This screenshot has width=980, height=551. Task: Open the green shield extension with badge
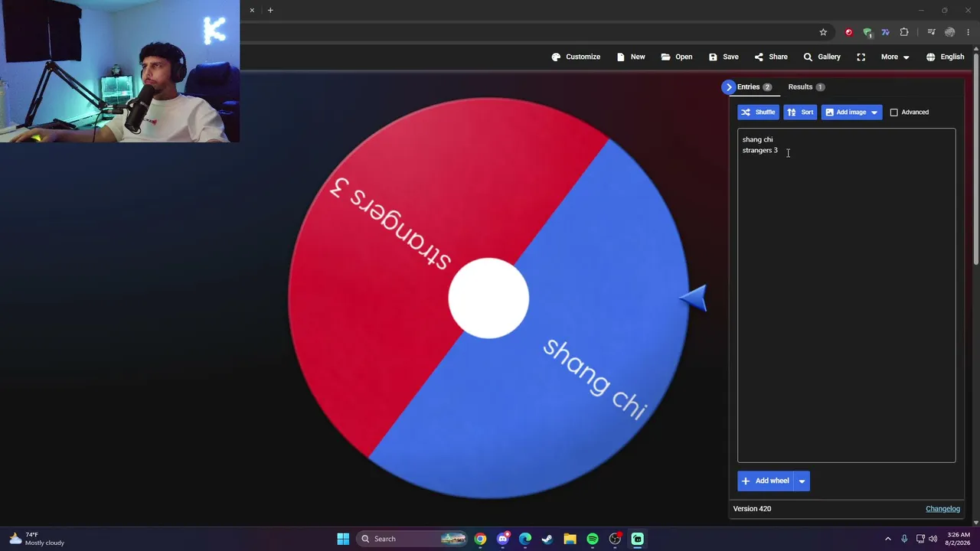click(867, 32)
